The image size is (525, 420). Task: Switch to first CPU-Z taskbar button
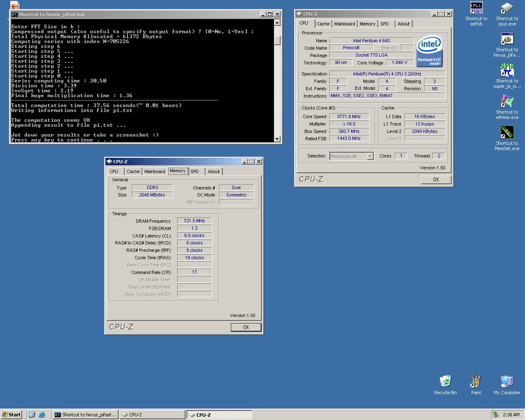pyautogui.click(x=152, y=415)
